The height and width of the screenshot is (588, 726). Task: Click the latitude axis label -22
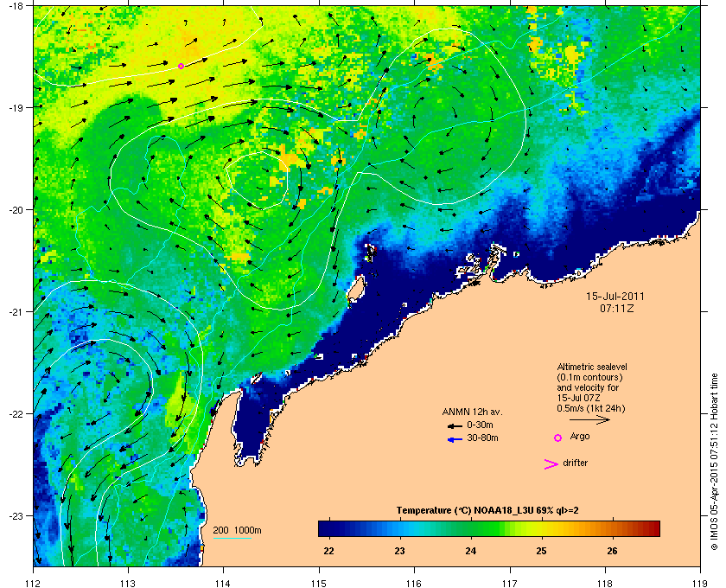click(16, 413)
